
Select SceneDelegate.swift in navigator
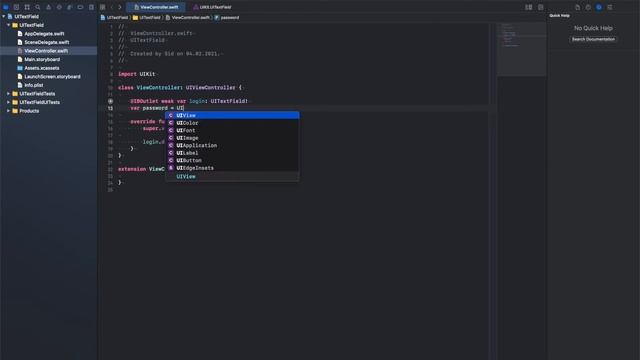(47, 42)
